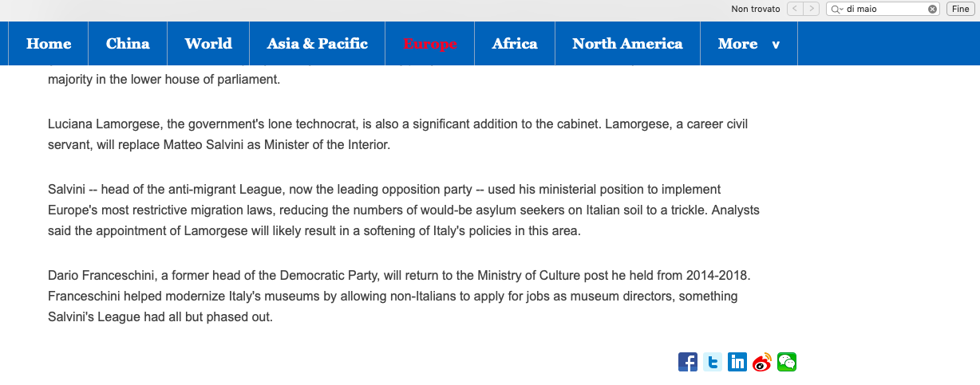Clear the find search text
Screen dimensions: 980x385
tap(932, 9)
